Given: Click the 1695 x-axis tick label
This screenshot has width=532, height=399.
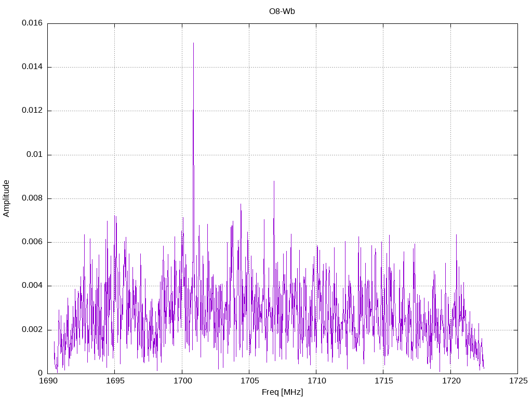Looking at the screenshot, I should pos(115,381).
